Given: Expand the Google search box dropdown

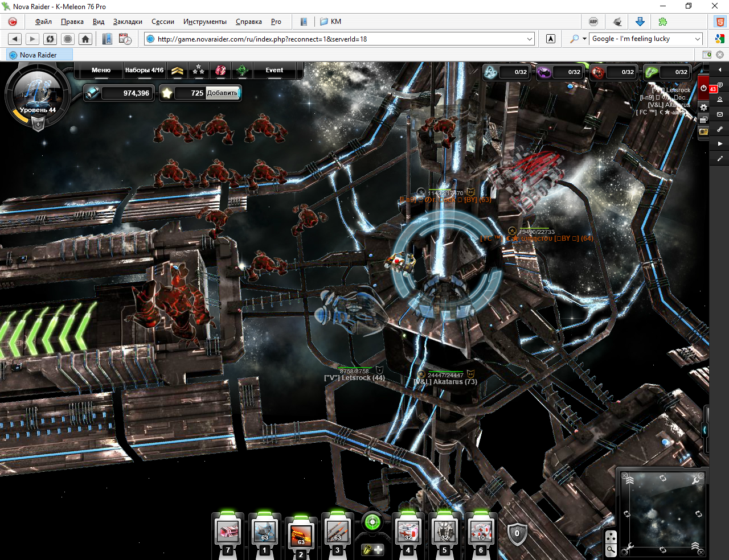Looking at the screenshot, I should tap(698, 39).
